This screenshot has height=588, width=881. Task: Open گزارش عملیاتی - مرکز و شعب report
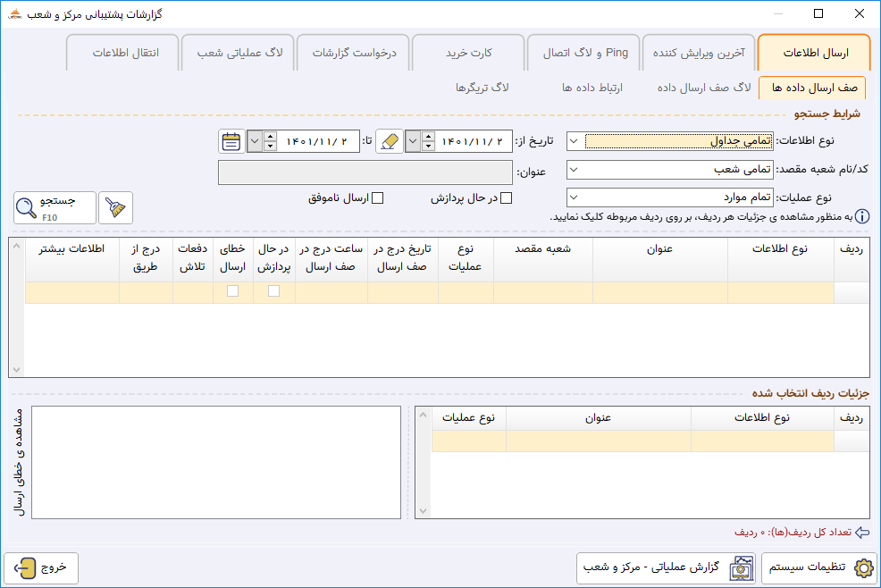tap(667, 567)
